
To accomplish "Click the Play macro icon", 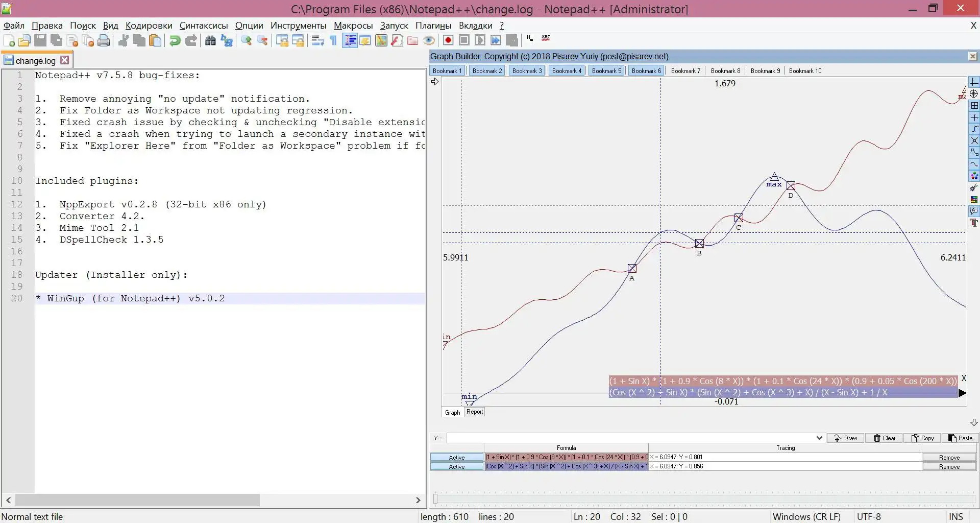I will pyautogui.click(x=480, y=40).
